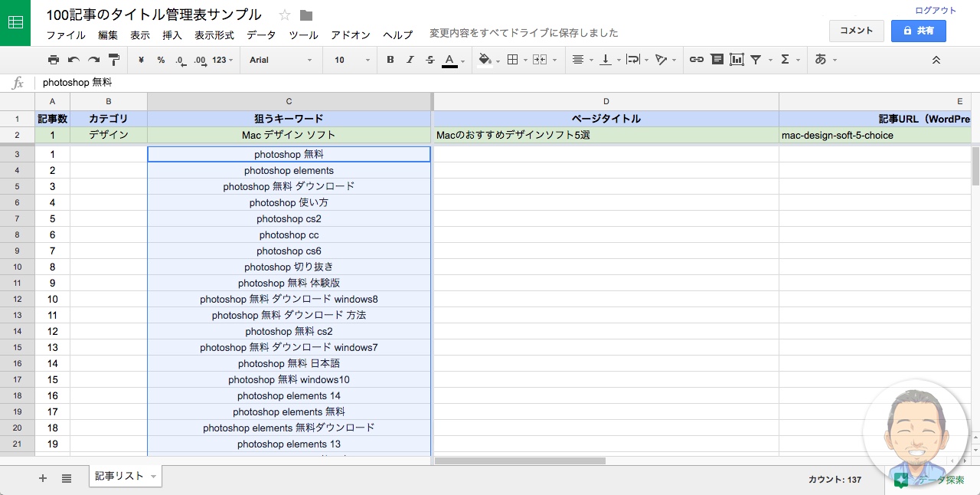Image resolution: width=980 pixels, height=495 pixels.
Task: Select cell 'mac-design-soft-5-choice'
Action: click(875, 135)
